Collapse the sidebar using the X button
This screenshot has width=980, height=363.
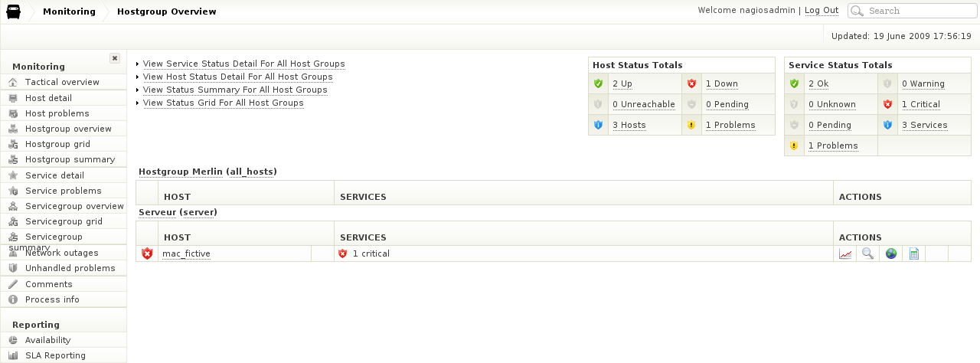[x=115, y=58]
